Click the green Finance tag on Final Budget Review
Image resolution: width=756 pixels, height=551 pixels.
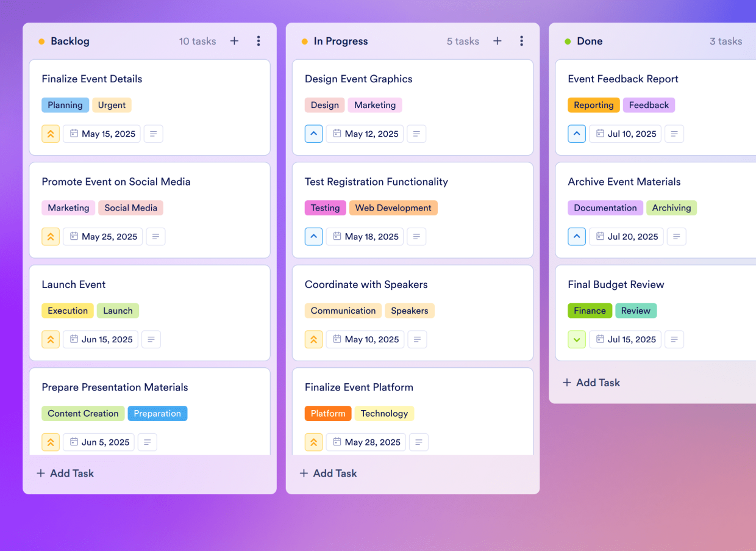coord(590,310)
